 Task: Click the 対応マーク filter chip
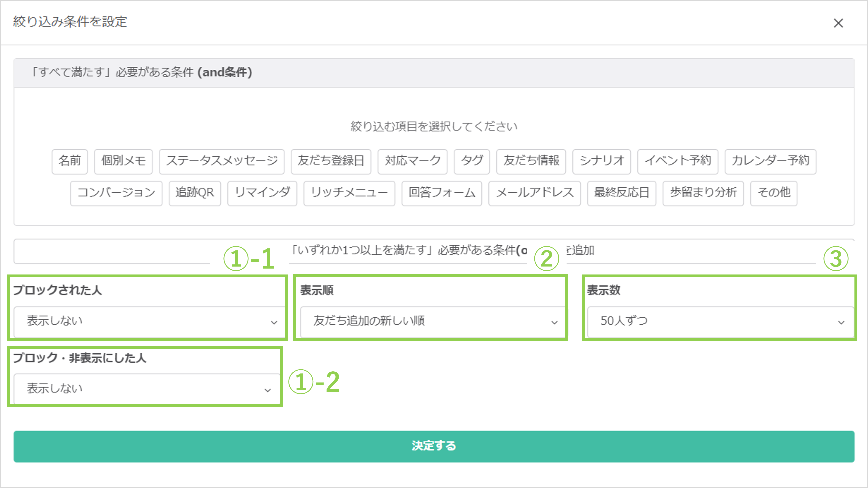(x=412, y=161)
